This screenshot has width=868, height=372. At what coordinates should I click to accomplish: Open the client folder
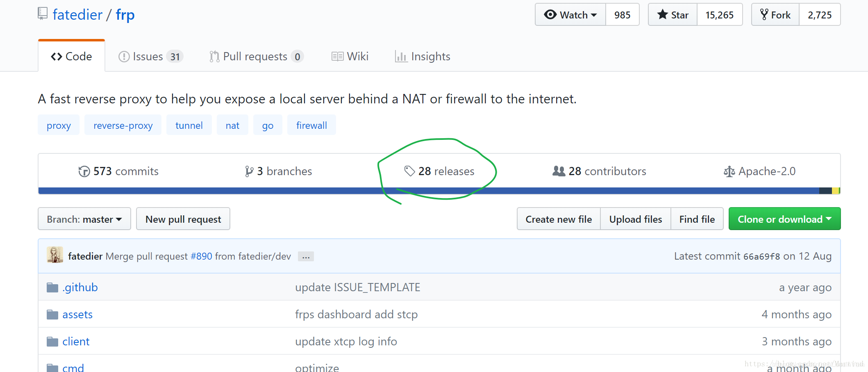click(x=76, y=342)
